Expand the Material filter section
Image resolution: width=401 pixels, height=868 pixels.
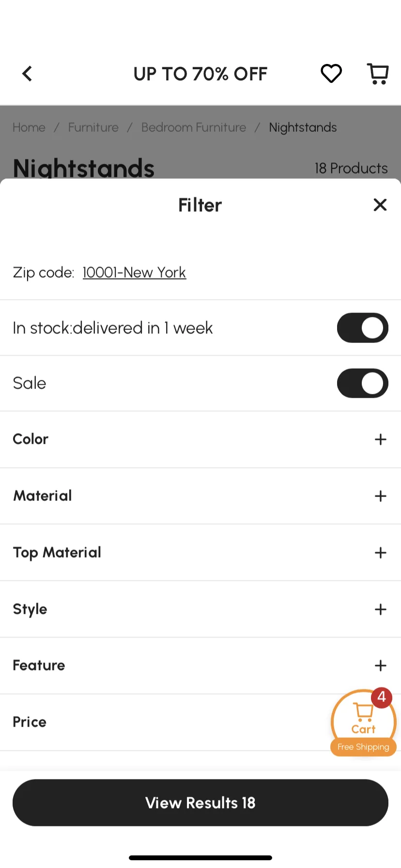click(200, 496)
